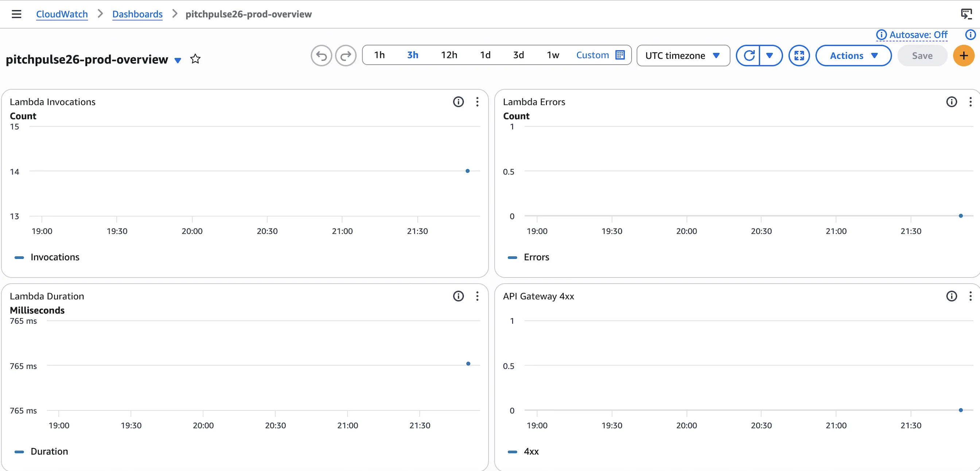Click Autosave: Off link

click(x=918, y=35)
